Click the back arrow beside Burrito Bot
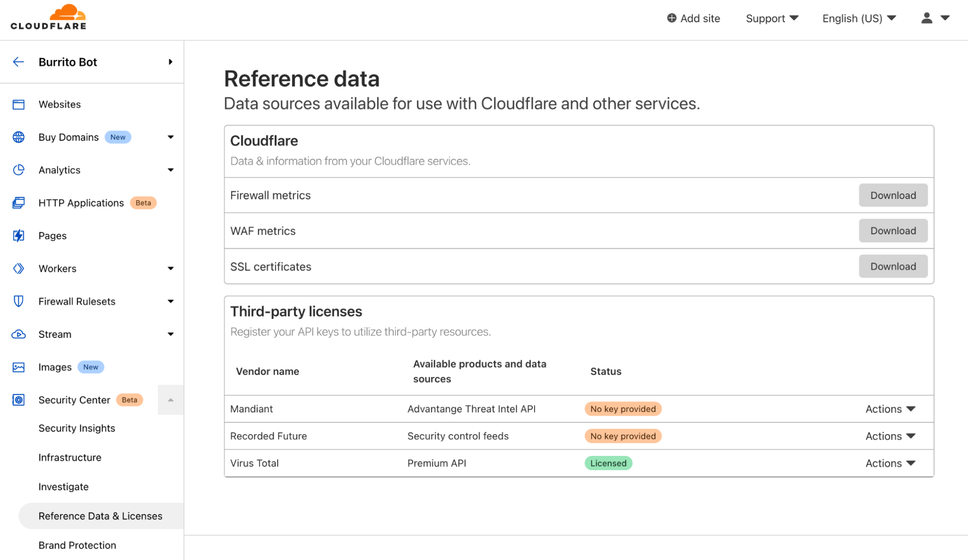Viewport: 968px width, 560px height. 18,62
